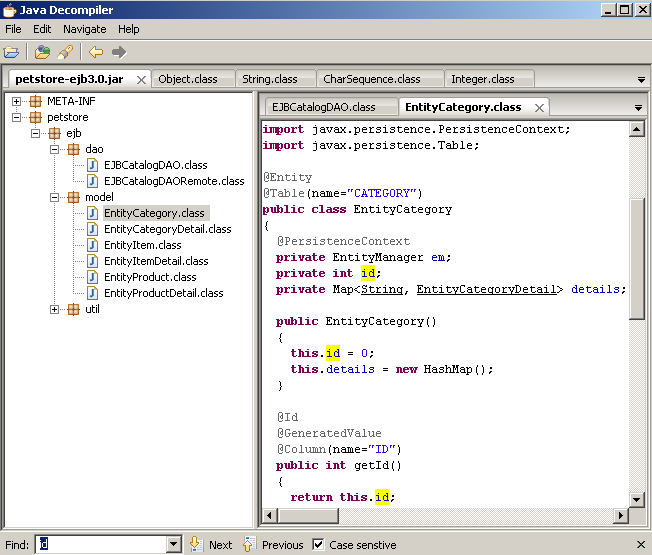Click the Backward navigation arrow
Viewport: 652px width, 555px height.
(96, 52)
